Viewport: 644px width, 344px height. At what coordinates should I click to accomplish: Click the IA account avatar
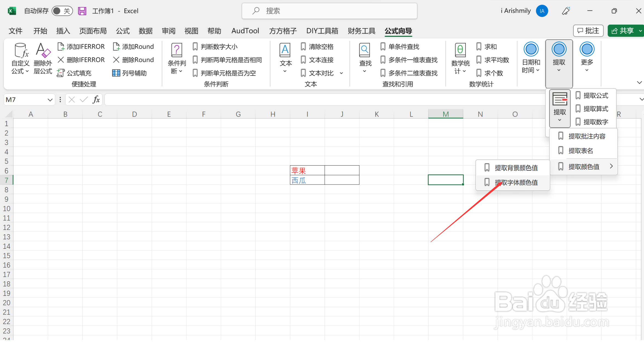pos(542,11)
